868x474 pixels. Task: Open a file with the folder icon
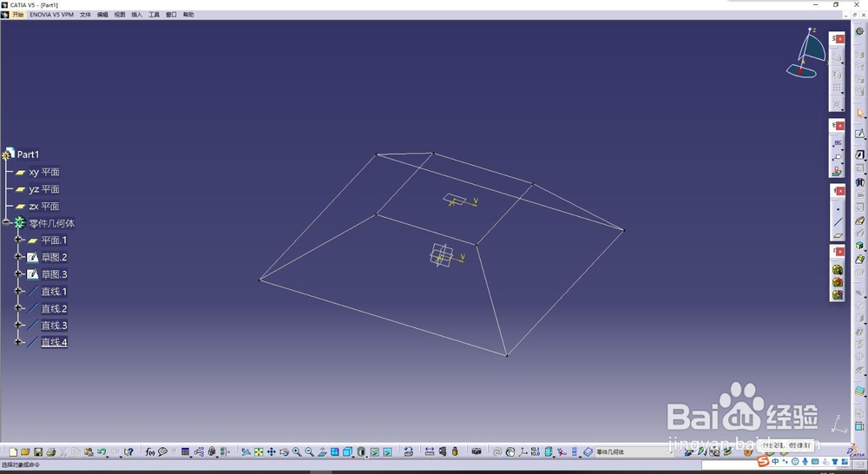tap(25, 451)
